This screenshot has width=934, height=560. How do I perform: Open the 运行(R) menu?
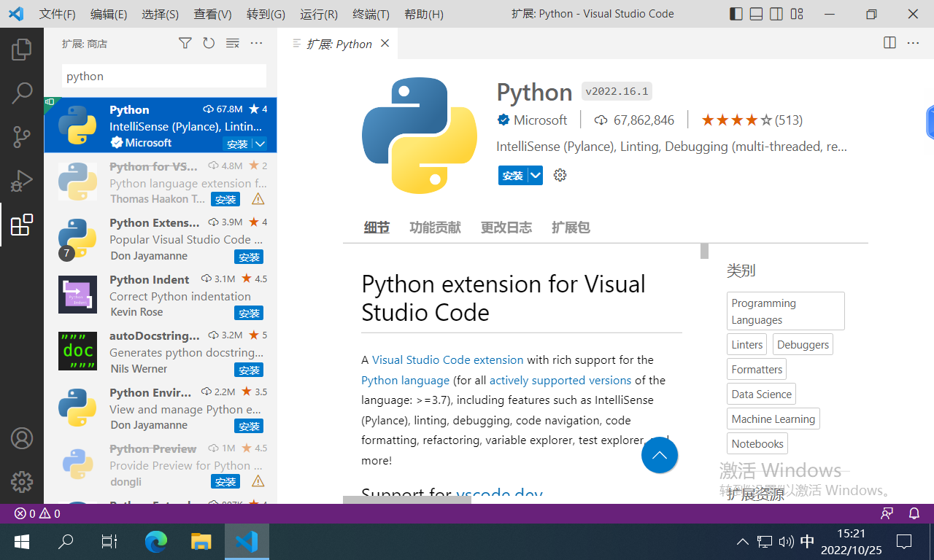319,14
